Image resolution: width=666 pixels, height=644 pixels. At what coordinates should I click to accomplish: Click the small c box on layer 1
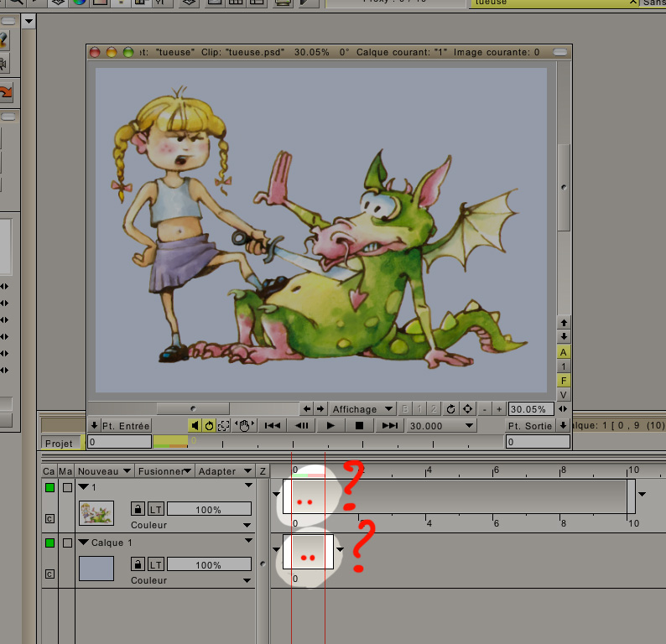pyautogui.click(x=49, y=519)
